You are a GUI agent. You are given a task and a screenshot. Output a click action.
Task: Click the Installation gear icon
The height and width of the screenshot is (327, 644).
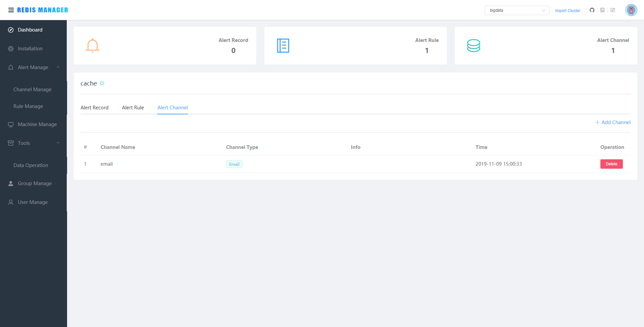coord(11,49)
